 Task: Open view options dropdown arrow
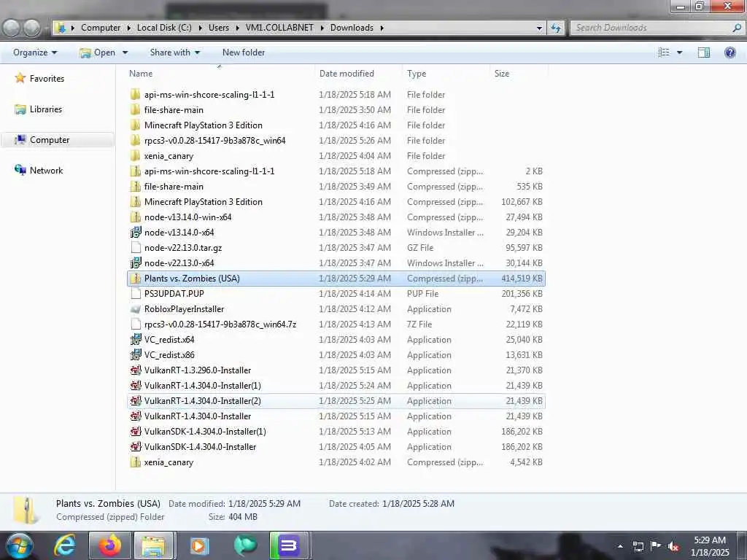coord(680,52)
